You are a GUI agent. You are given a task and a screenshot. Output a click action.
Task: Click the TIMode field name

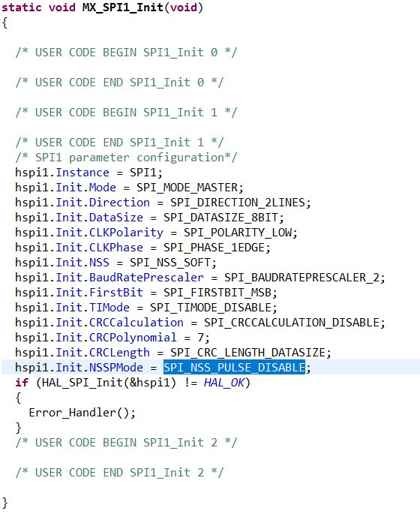(x=109, y=308)
